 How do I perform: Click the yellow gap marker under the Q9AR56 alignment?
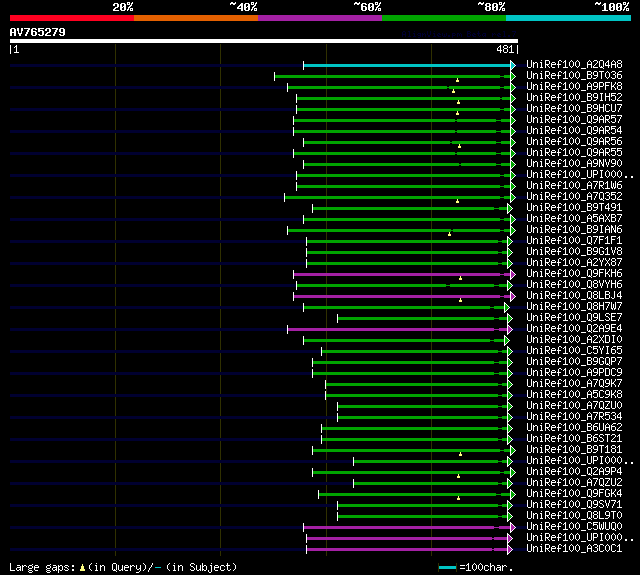point(460,146)
